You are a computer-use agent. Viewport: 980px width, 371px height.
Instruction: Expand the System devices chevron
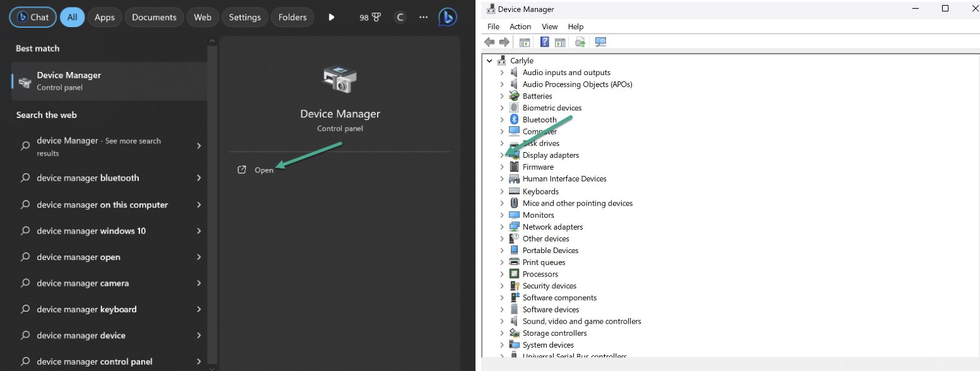[x=502, y=345]
